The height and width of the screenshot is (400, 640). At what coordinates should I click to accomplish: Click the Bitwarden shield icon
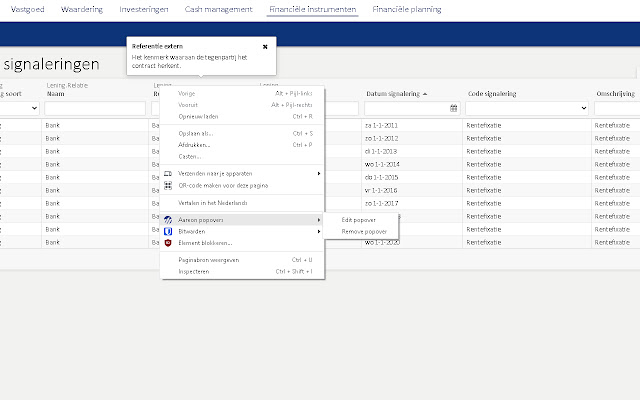point(168,231)
